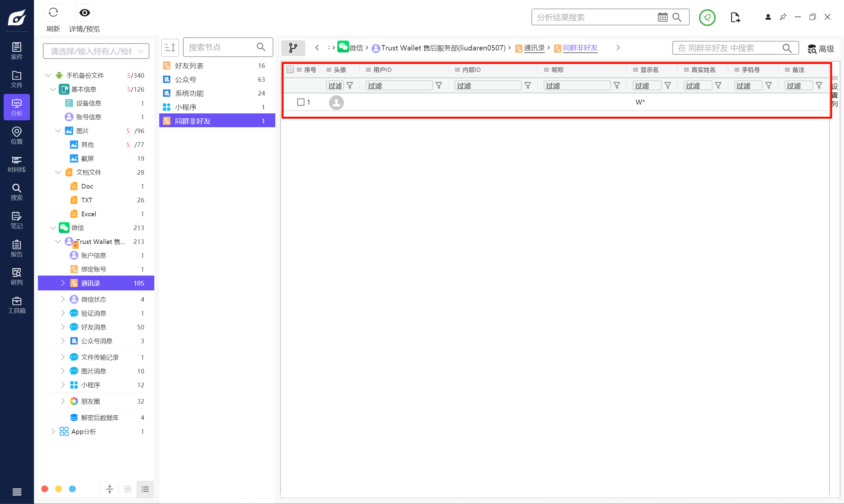The height and width of the screenshot is (504, 844).
Task: Click the filter funnel in 昵称 column
Action: tap(617, 85)
